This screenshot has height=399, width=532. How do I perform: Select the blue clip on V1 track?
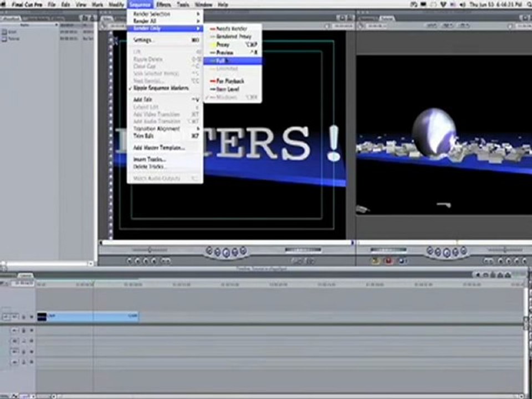88,316
